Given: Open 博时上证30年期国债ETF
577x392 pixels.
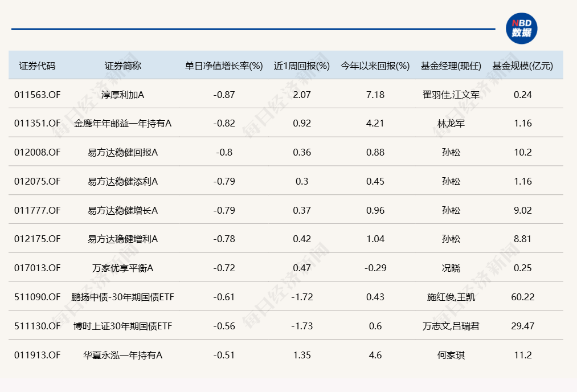Looking at the screenshot, I should coord(122,326).
